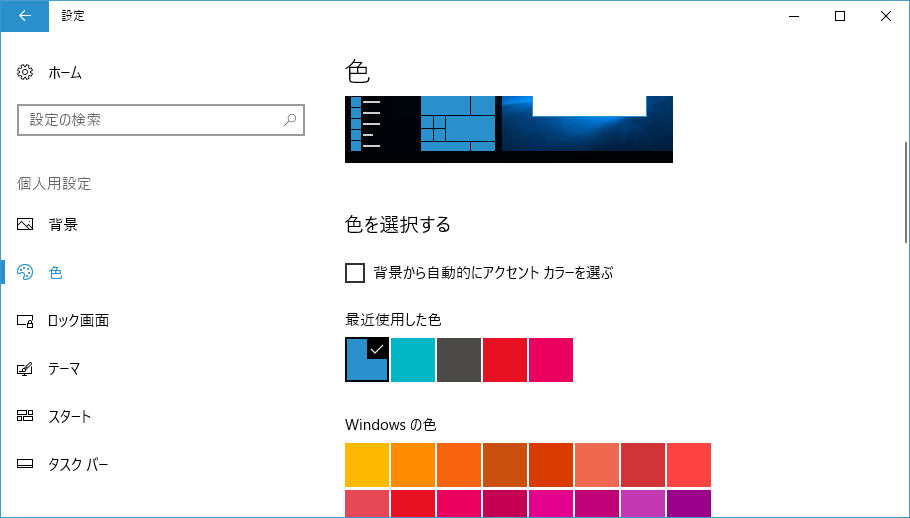The image size is (910, 518).
Task: Choose yellow-gold Windows color swatch
Action: pyautogui.click(x=367, y=465)
